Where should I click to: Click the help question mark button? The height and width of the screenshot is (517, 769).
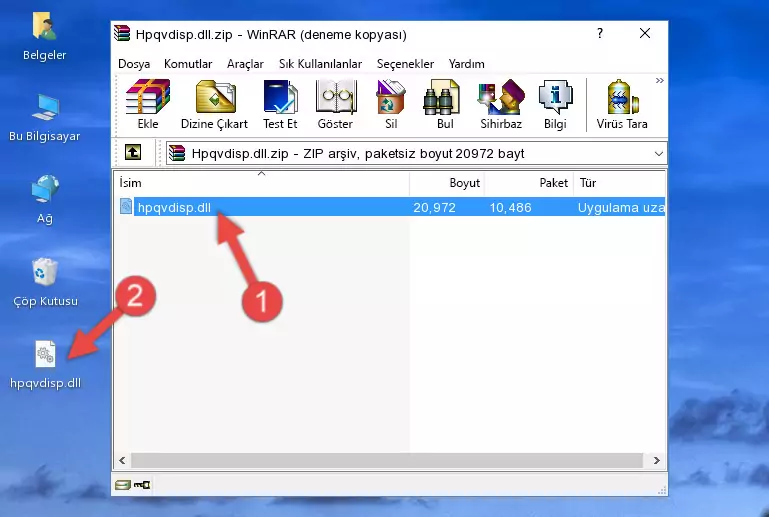tap(599, 33)
